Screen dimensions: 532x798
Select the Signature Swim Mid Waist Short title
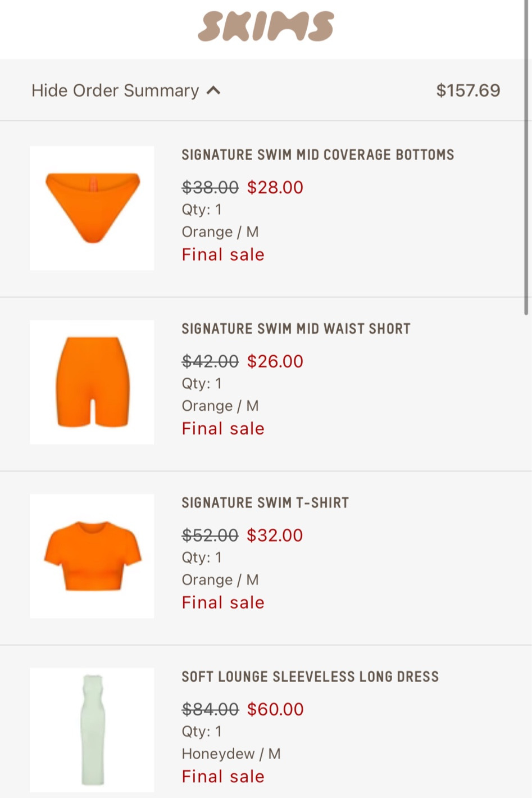295,329
